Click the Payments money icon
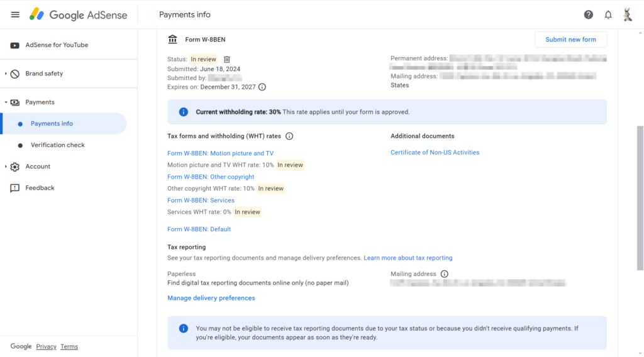 pos(15,102)
